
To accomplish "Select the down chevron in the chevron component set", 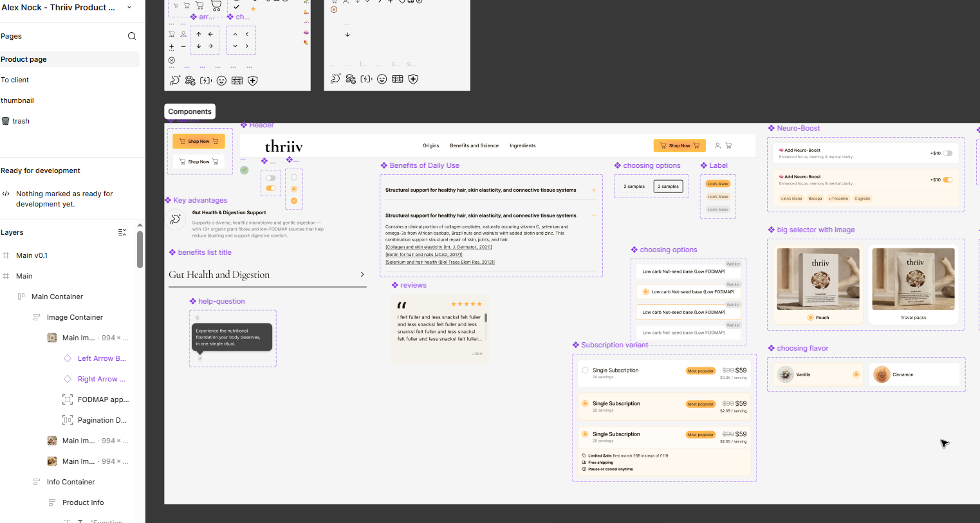I will click(236, 46).
